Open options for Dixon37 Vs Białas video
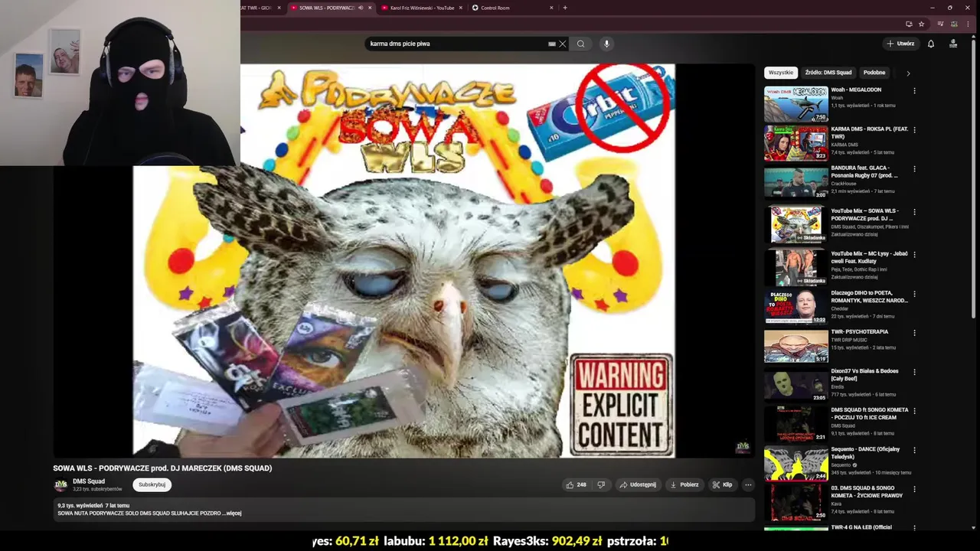980x551 pixels. point(914,372)
